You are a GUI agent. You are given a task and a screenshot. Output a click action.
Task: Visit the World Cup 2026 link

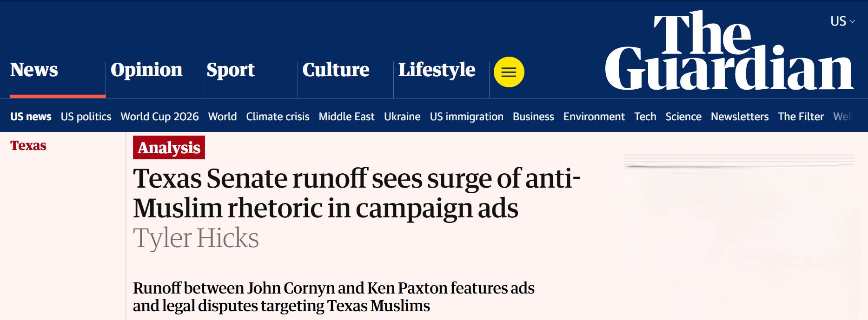(x=159, y=117)
